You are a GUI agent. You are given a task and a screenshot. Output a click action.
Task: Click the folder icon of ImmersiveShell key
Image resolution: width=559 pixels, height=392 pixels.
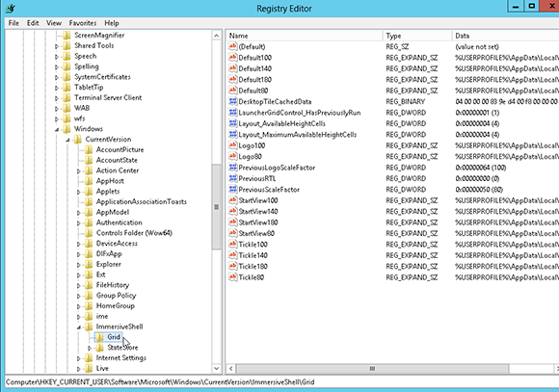click(89, 327)
